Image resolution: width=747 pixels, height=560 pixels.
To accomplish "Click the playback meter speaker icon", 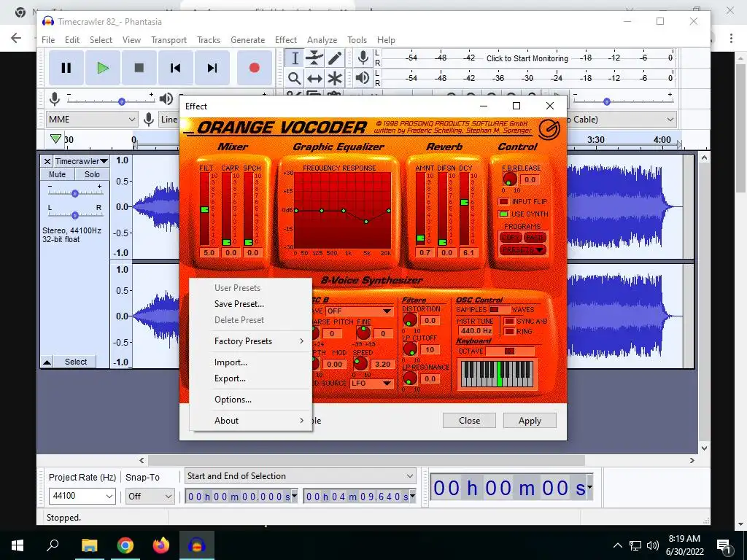I will point(363,77).
